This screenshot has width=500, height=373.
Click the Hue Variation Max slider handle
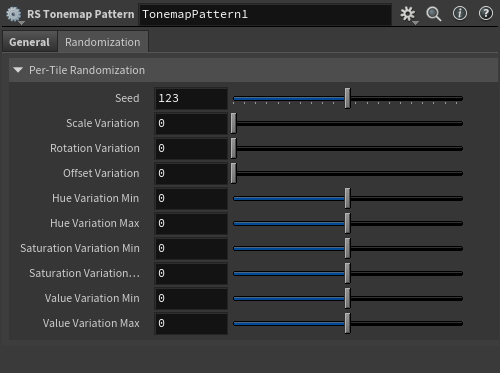pyautogui.click(x=347, y=223)
